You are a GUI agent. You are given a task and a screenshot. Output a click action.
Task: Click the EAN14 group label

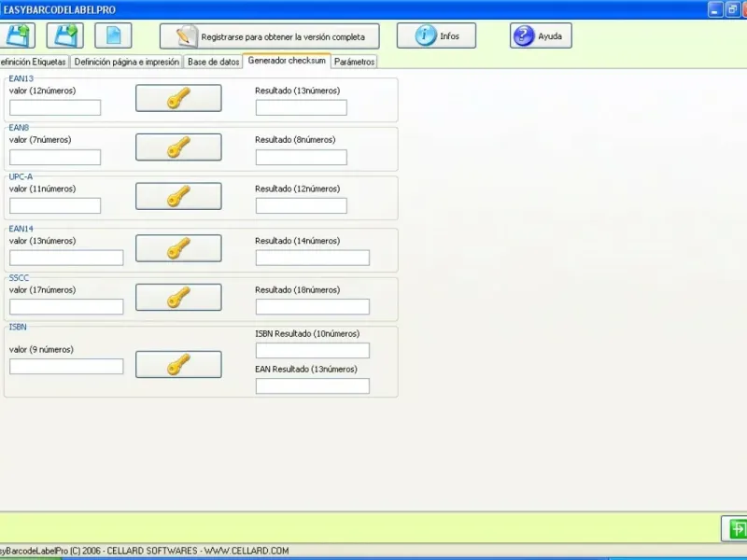21,229
